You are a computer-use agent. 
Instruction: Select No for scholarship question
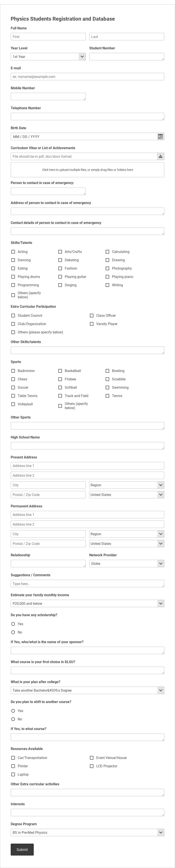pos(13,632)
